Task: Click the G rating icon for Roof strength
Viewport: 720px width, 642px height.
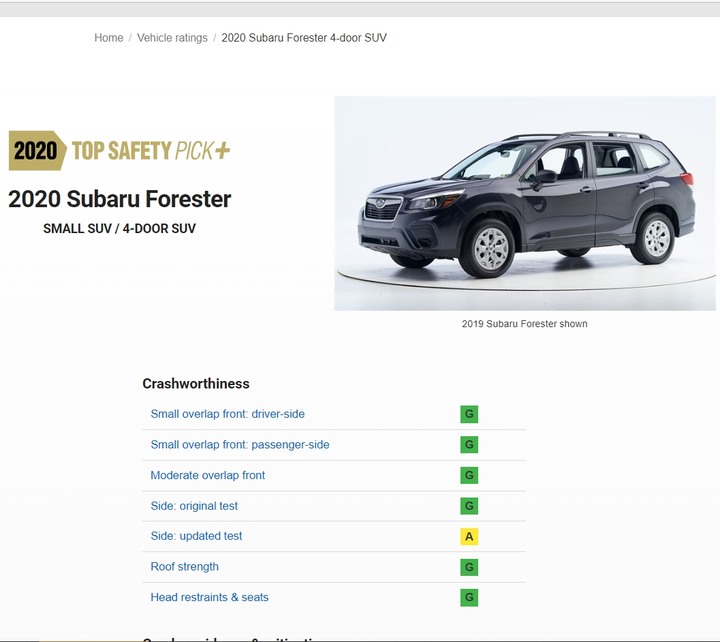Action: pyautogui.click(x=469, y=567)
